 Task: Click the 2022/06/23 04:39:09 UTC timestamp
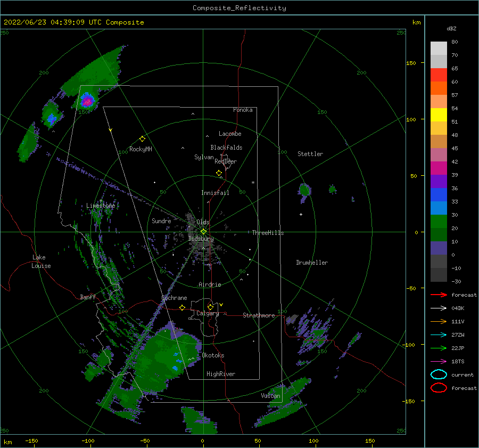[x=53, y=22]
